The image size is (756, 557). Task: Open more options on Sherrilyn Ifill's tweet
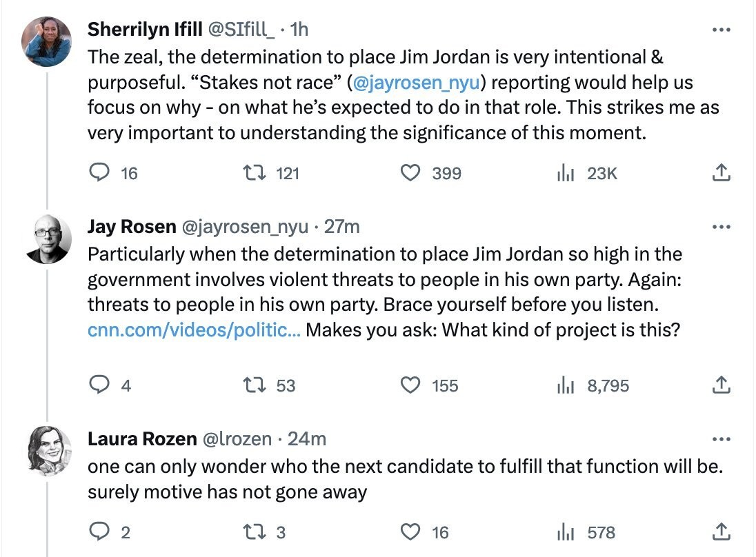(x=721, y=30)
